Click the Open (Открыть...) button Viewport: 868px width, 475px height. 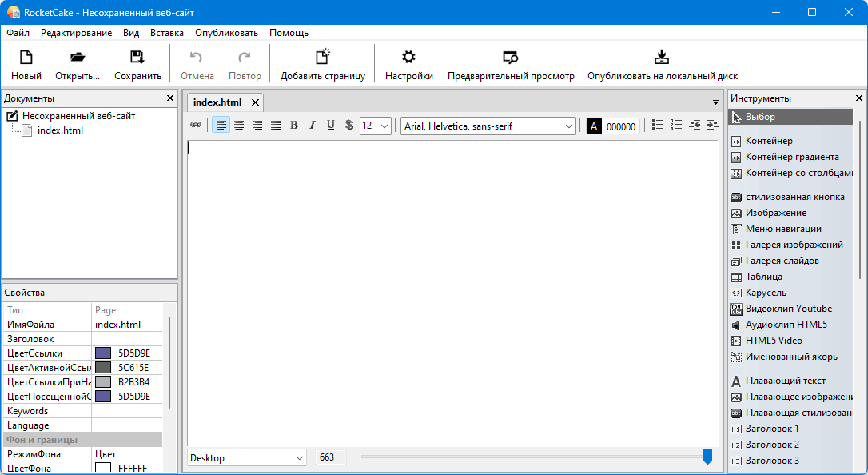tap(78, 65)
